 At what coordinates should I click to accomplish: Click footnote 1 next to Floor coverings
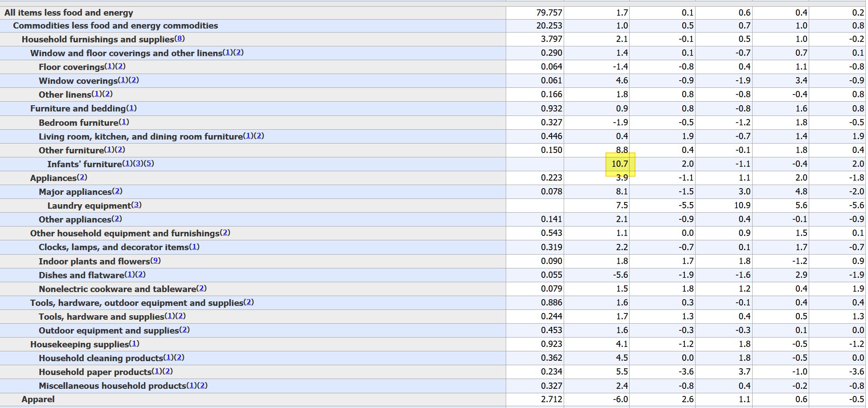110,66
